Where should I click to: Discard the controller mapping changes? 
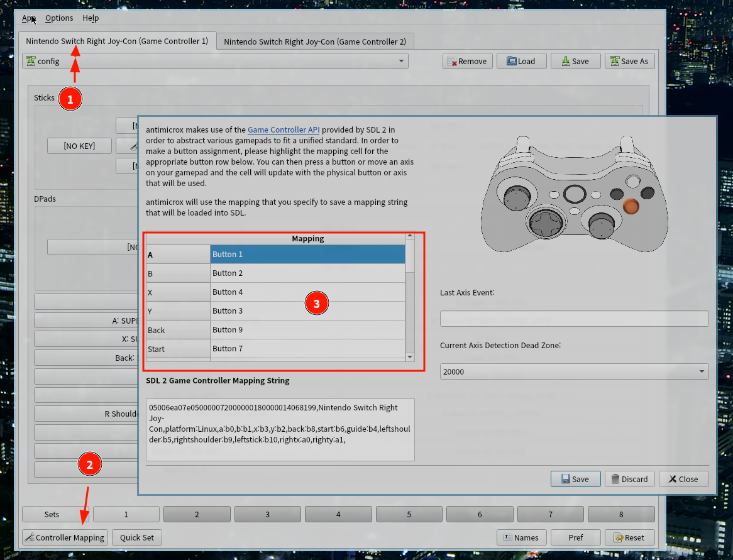629,479
